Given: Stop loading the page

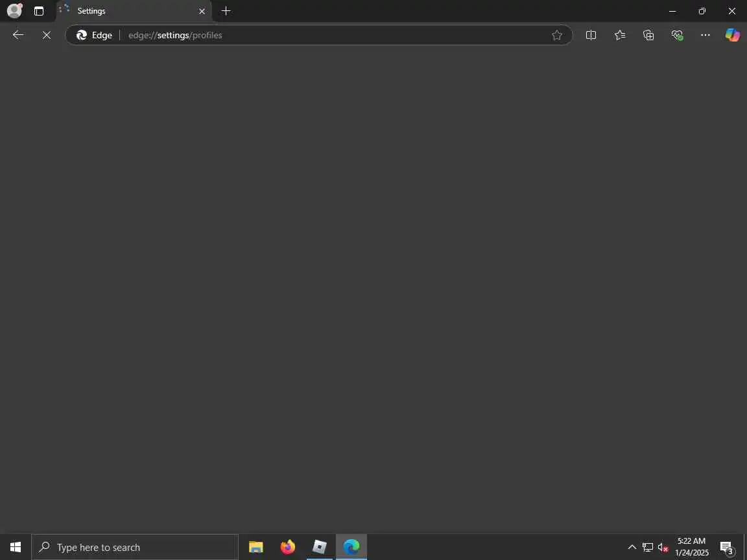Looking at the screenshot, I should [47, 35].
